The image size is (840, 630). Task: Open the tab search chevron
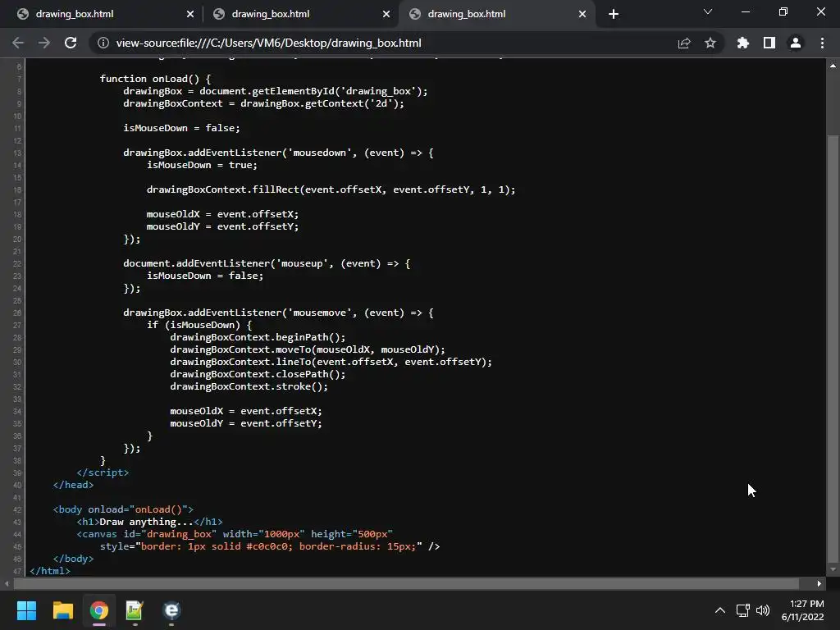(x=708, y=11)
